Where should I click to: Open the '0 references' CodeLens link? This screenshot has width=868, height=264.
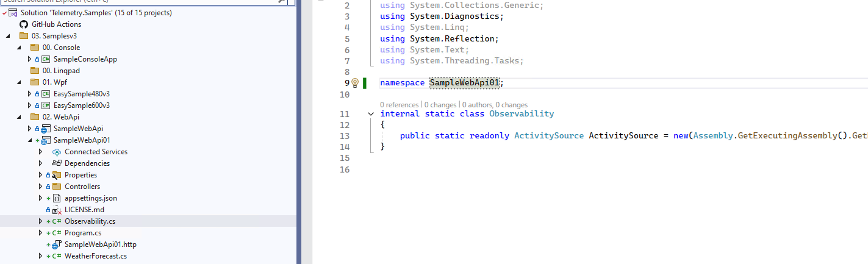(x=399, y=105)
